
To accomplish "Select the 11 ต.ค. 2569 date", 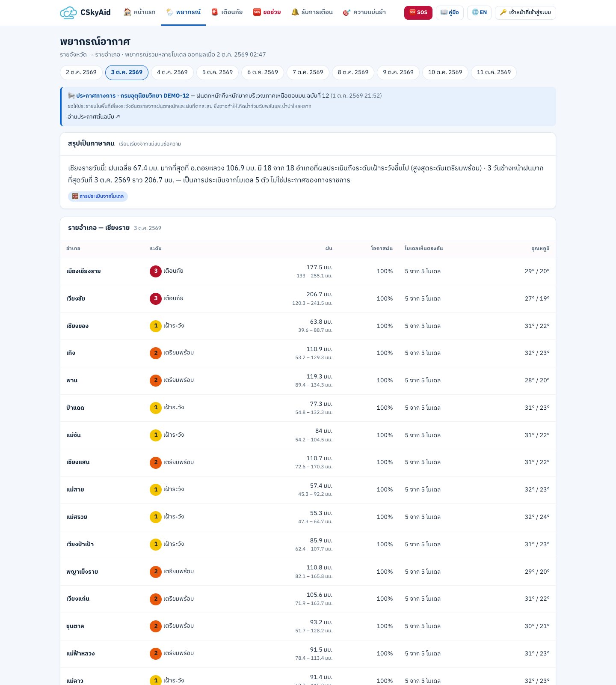I will click(494, 72).
